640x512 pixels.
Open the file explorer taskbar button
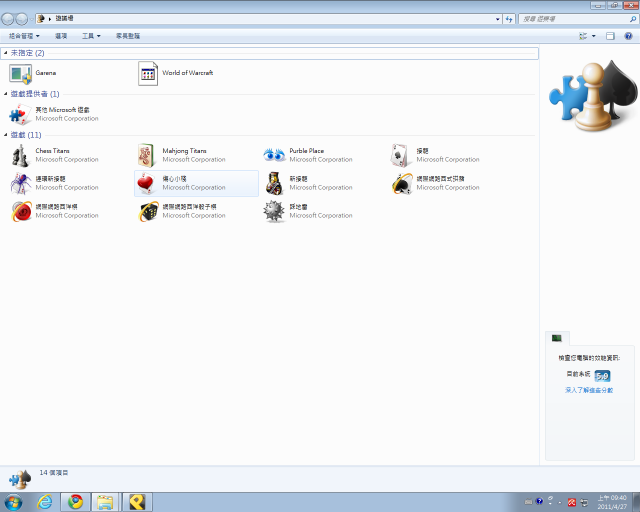[105, 502]
